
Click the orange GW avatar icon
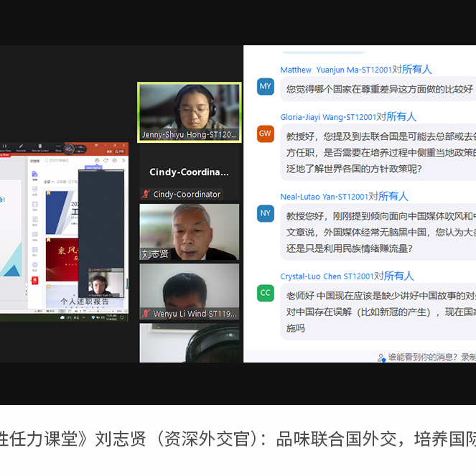266,134
